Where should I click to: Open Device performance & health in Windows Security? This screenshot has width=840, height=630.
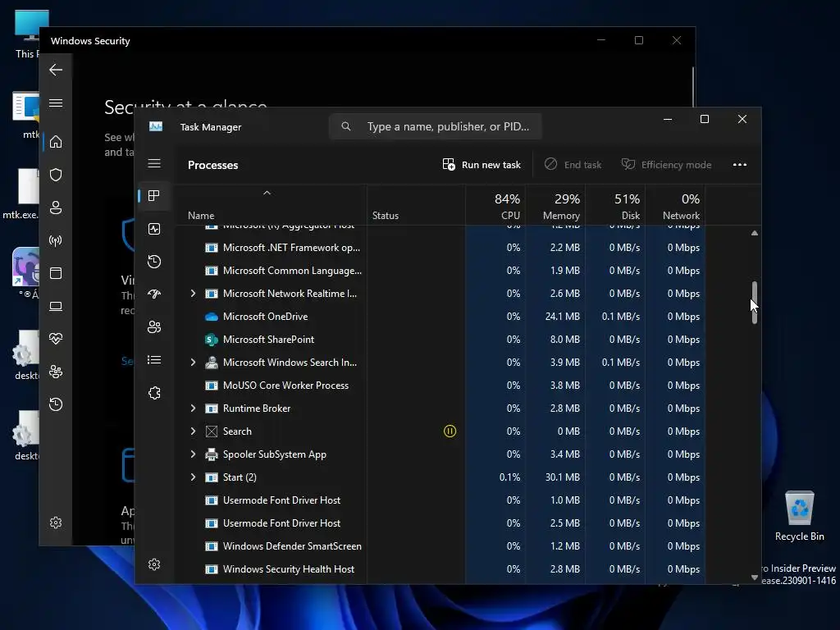click(56, 339)
